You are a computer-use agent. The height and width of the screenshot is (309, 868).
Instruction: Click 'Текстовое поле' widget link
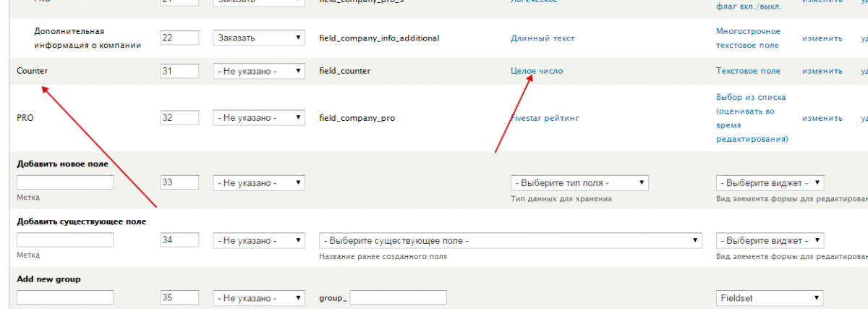point(748,71)
